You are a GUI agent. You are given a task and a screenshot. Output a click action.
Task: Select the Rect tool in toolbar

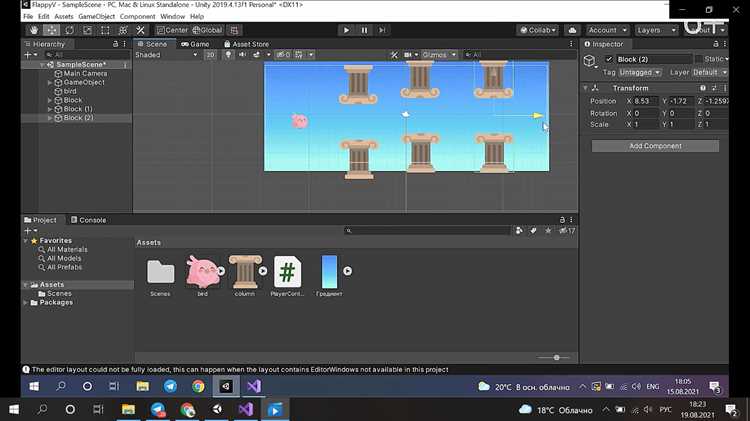(105, 30)
